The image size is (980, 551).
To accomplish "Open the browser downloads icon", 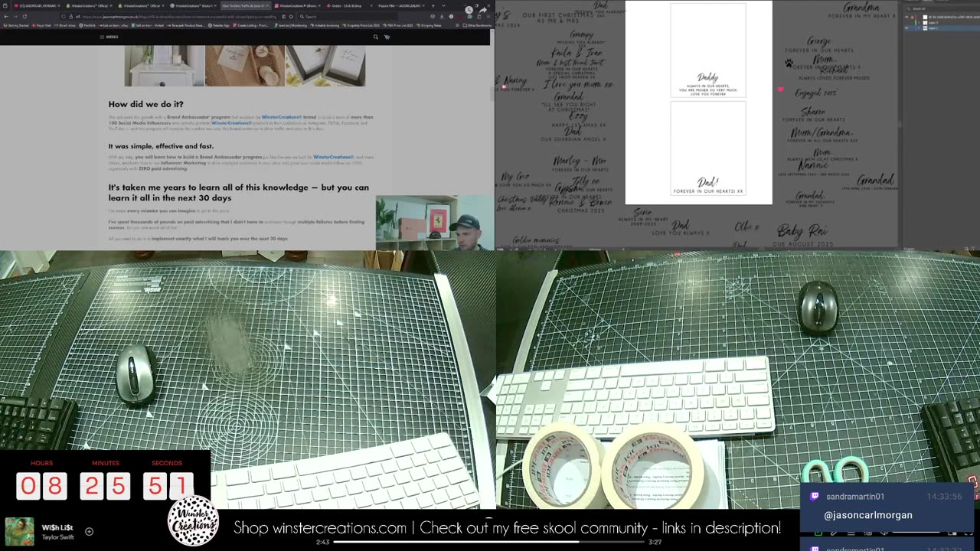I will 442,16.
